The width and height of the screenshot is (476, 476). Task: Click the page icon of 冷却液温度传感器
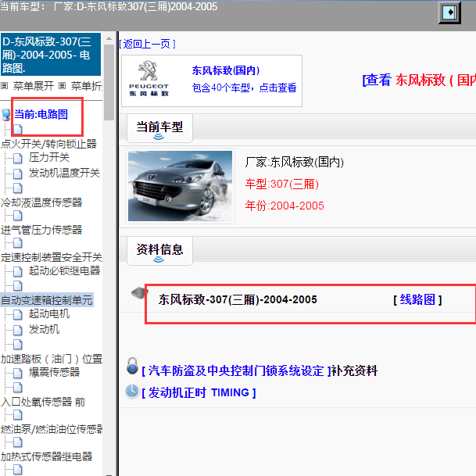point(18,188)
